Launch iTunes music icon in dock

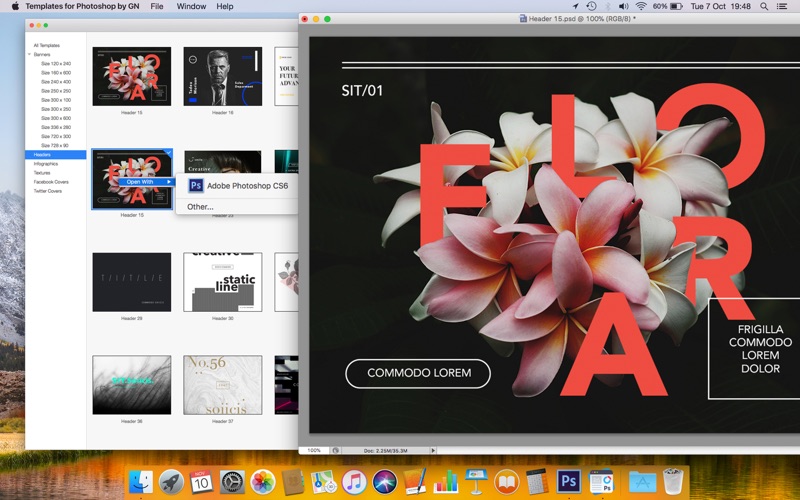[x=354, y=481]
